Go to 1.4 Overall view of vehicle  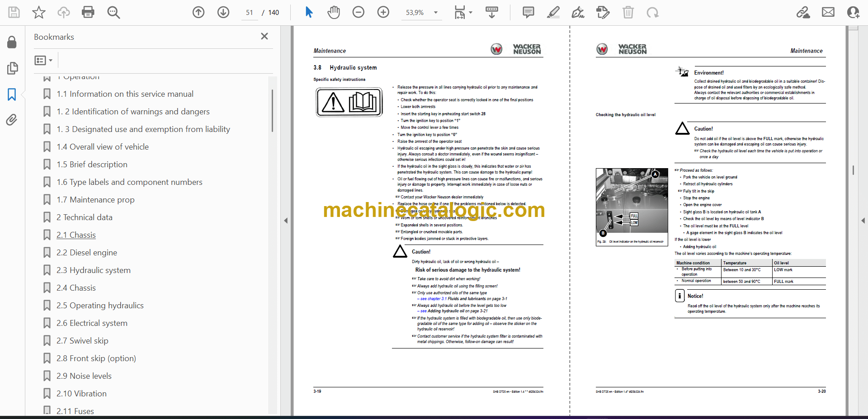[x=103, y=147]
